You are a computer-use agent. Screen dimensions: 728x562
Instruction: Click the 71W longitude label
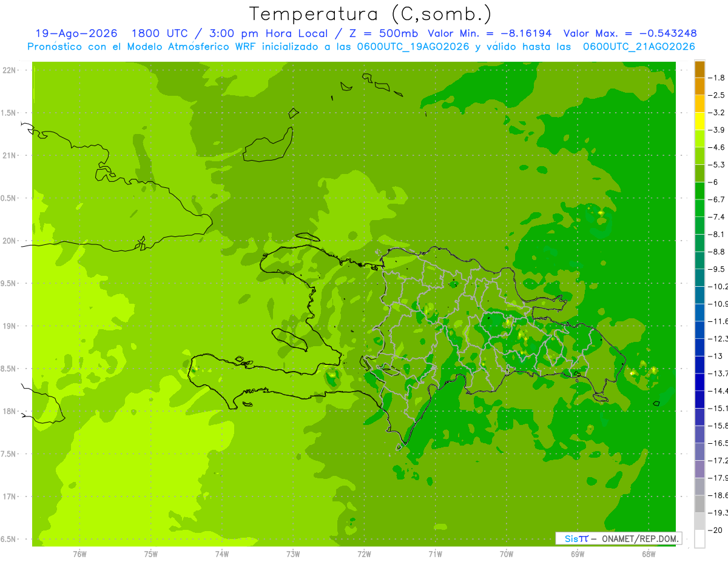(435, 554)
